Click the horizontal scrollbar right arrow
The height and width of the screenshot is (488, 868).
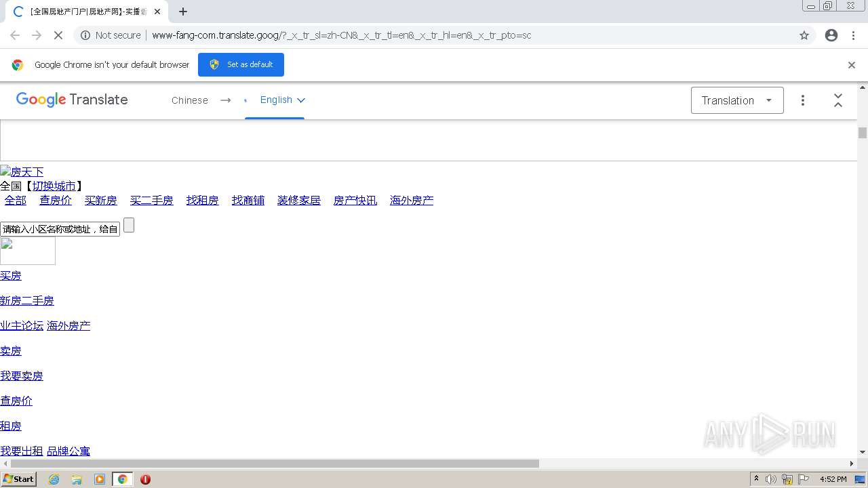tap(852, 464)
